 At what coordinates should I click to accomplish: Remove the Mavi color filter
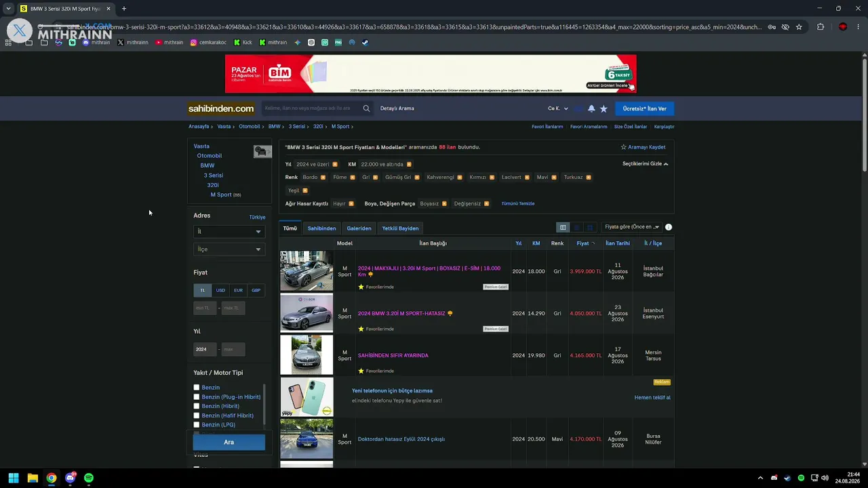[554, 178]
